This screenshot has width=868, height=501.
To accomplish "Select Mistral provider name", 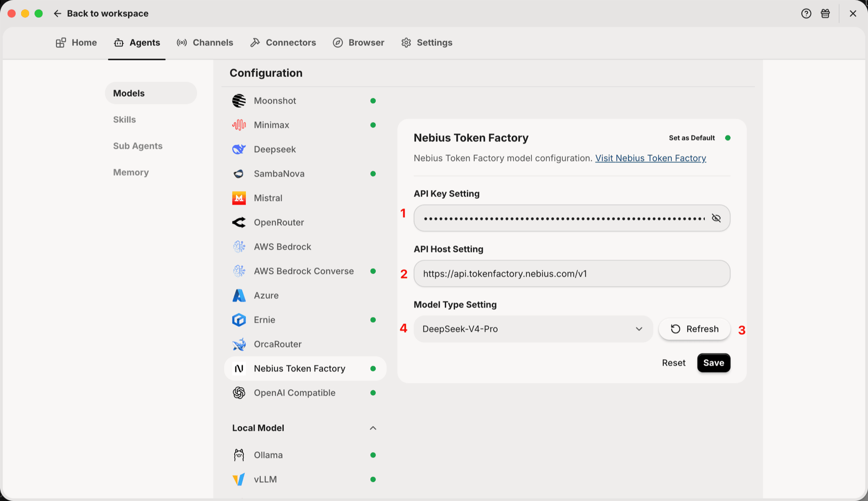I will click(268, 198).
